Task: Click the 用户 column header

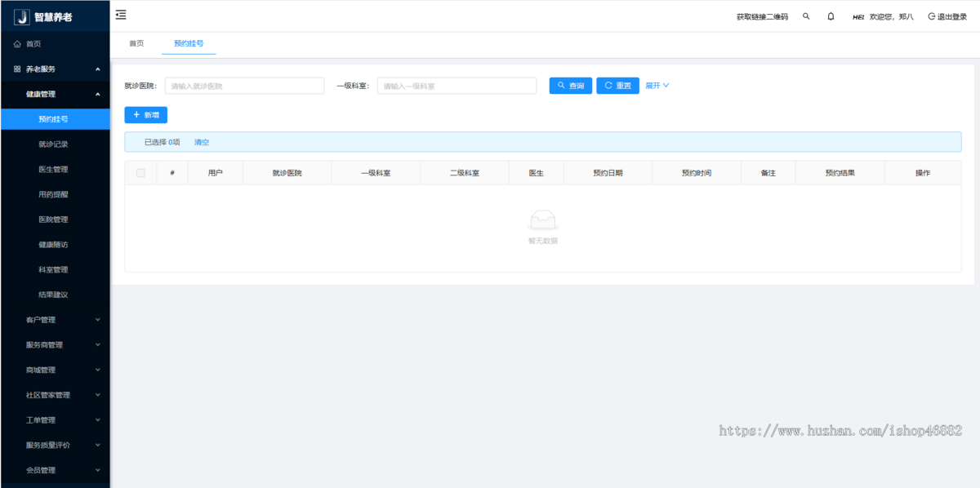Action: tap(216, 173)
